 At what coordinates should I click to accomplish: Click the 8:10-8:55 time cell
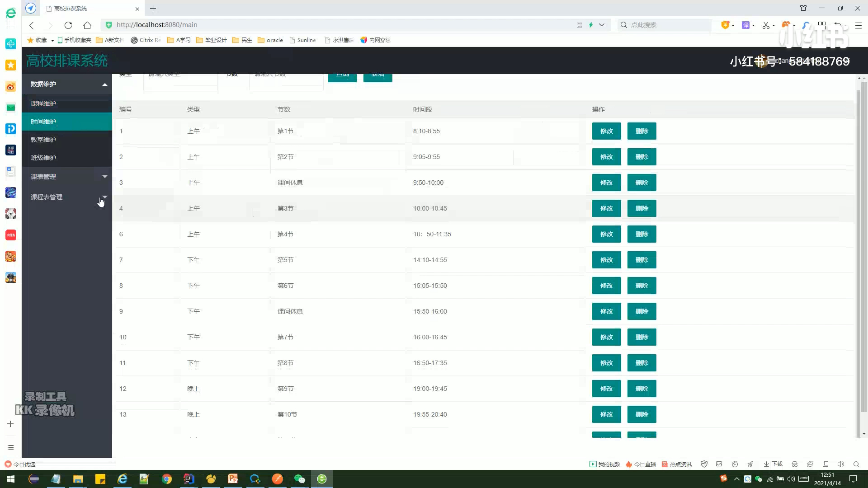point(426,131)
